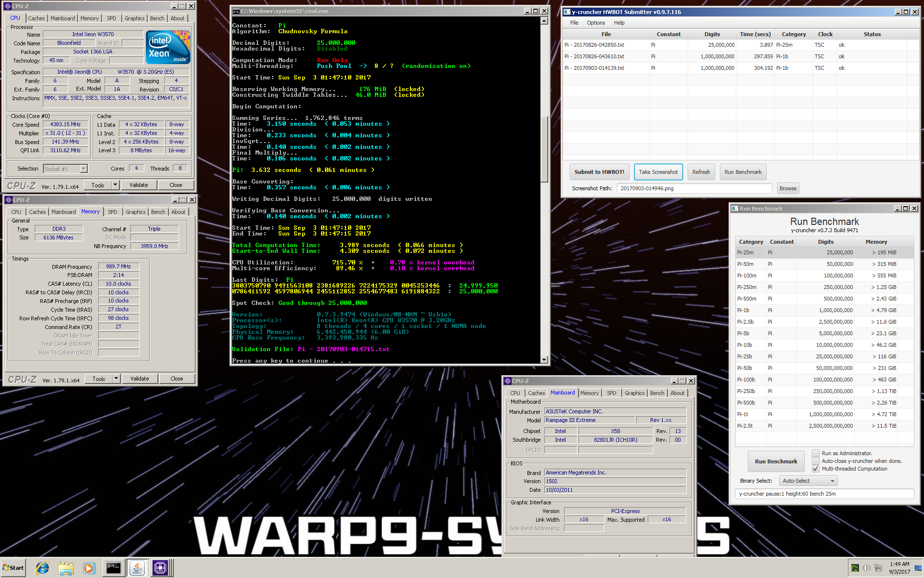Viewport: 924px width, 578px height.
Task: Click Validate button in CPU-Z CPU window
Action: [x=139, y=185]
